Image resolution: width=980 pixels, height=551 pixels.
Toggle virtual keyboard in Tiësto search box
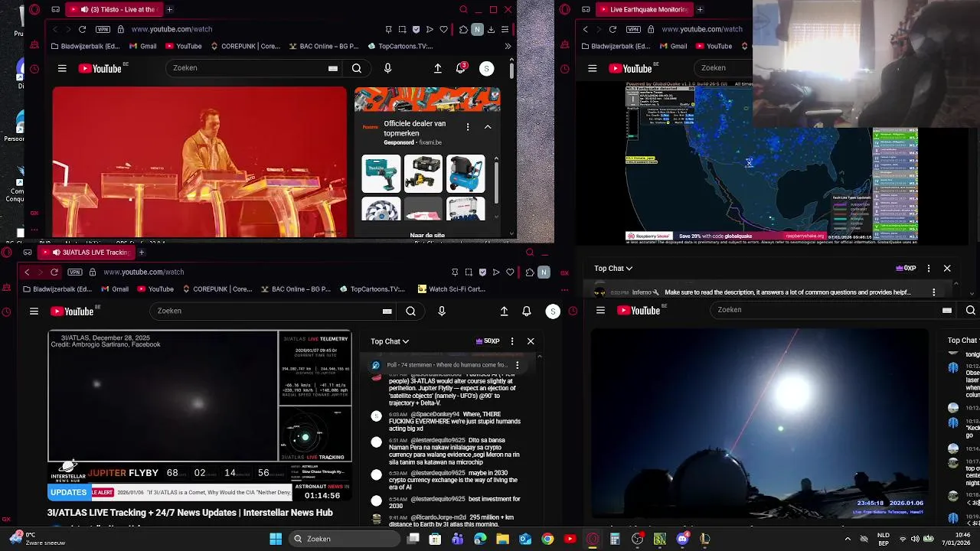(333, 68)
